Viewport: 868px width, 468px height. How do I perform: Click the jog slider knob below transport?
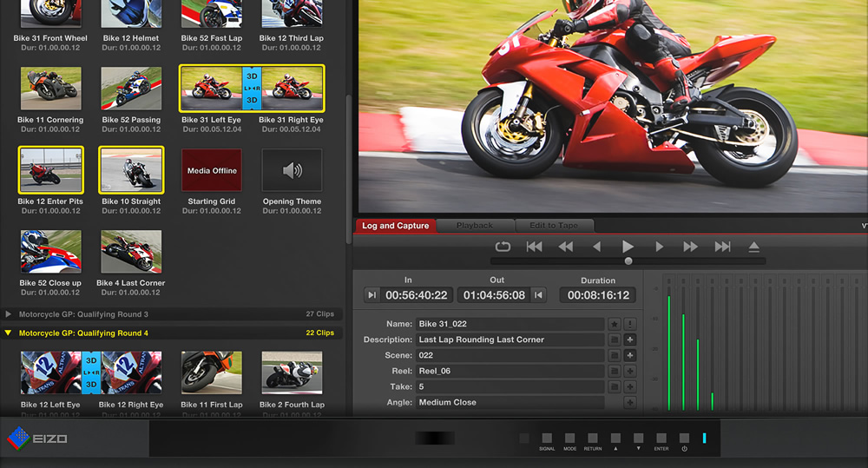(x=628, y=260)
